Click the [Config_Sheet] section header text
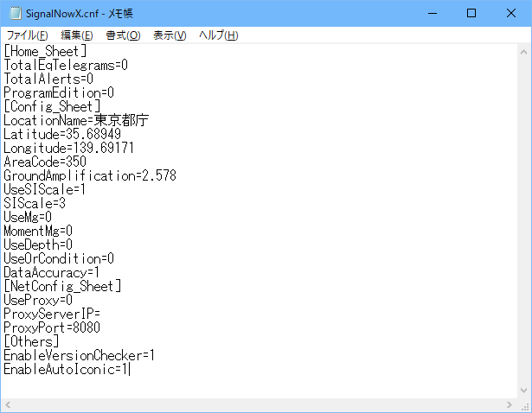This screenshot has width=532, height=413. [52, 106]
